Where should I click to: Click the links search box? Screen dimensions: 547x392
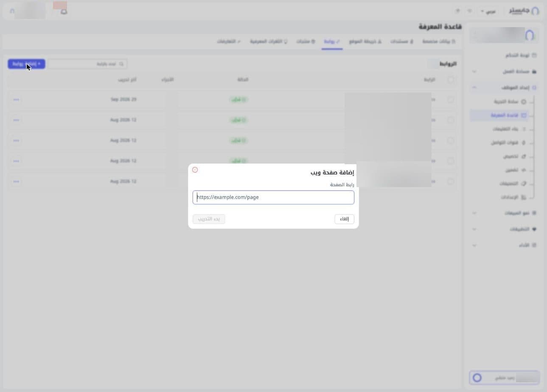[87, 64]
